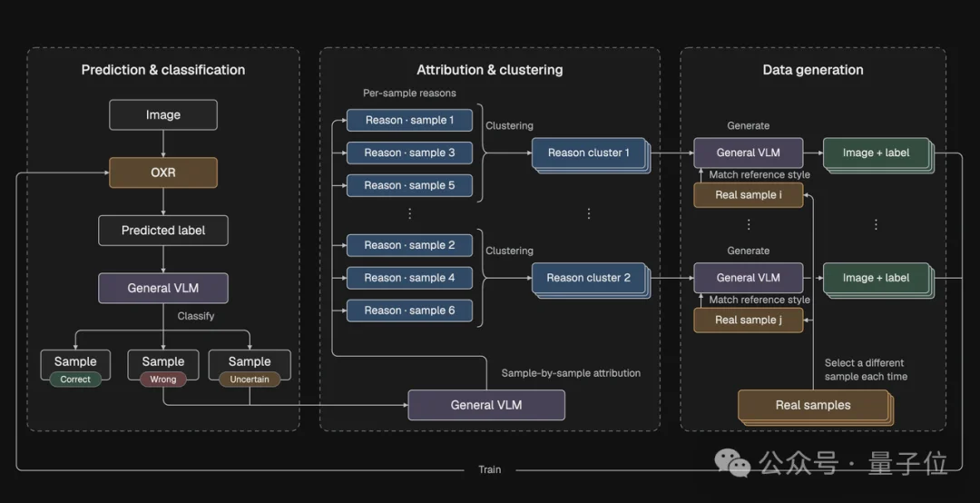The height and width of the screenshot is (503, 980).
Task: Click General VLM under Sample-by-sample attribution
Action: coord(486,405)
